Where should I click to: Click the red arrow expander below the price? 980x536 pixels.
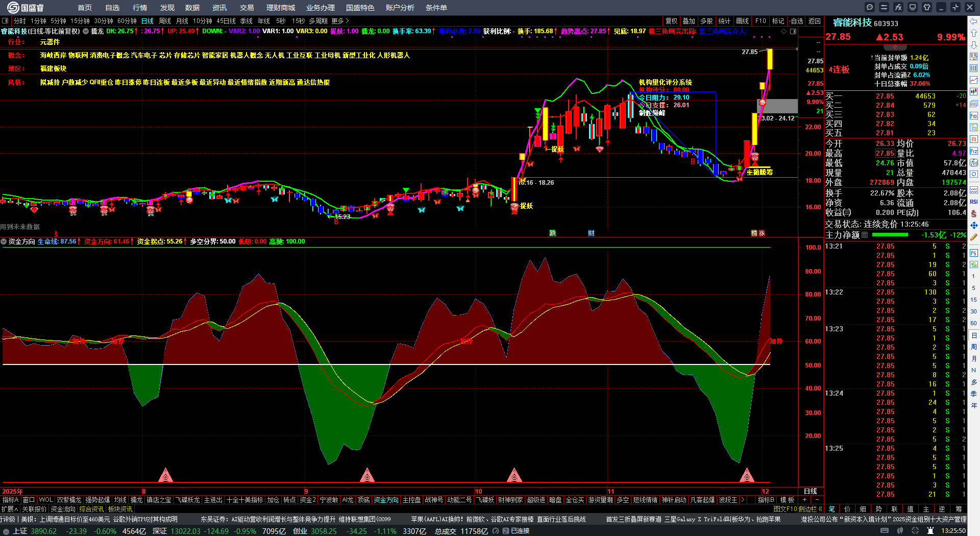pyautogui.click(x=895, y=46)
